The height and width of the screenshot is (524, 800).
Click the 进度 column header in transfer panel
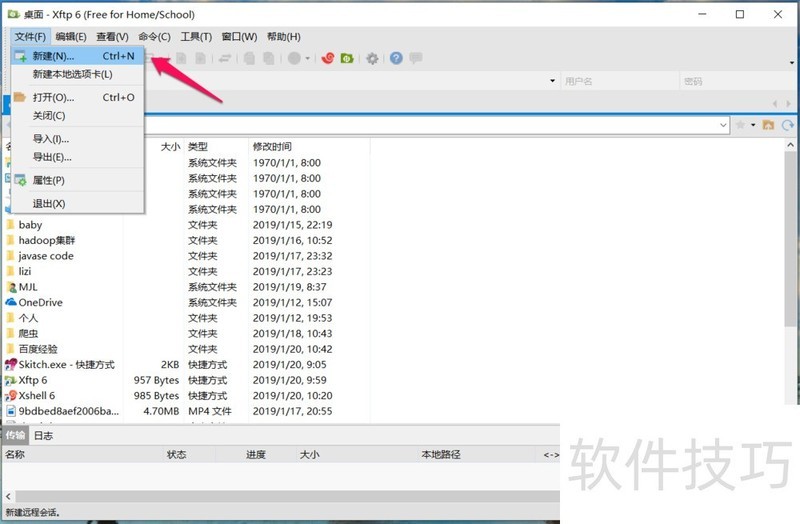coord(256,455)
